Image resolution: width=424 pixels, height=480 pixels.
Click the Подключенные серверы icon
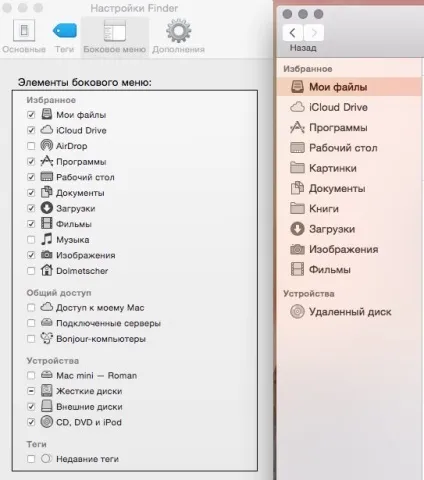point(47,322)
